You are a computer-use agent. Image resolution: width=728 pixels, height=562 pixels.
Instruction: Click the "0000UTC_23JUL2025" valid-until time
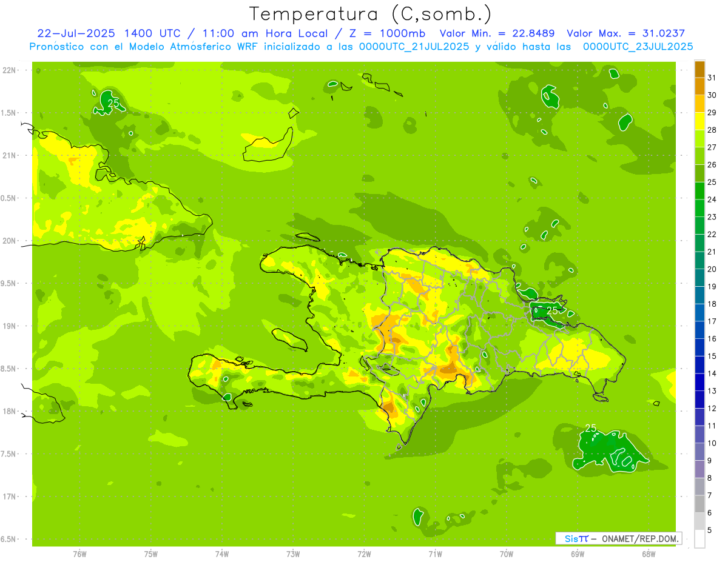[x=638, y=47]
